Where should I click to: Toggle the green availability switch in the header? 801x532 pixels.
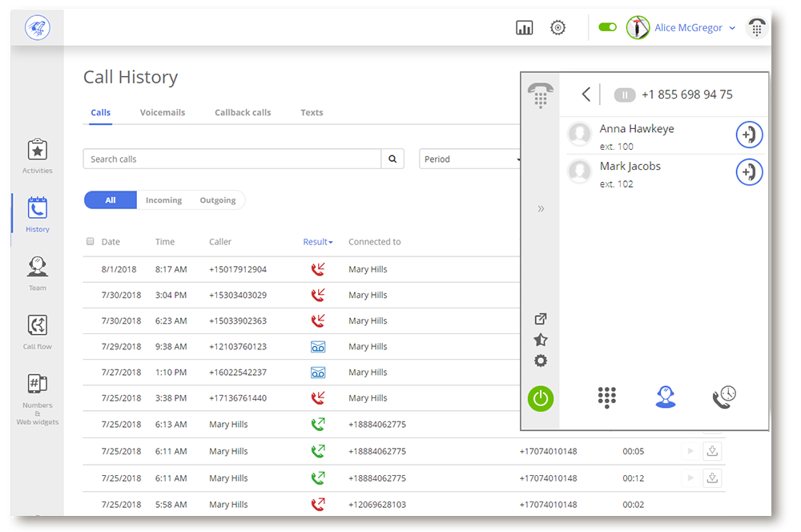pyautogui.click(x=607, y=26)
